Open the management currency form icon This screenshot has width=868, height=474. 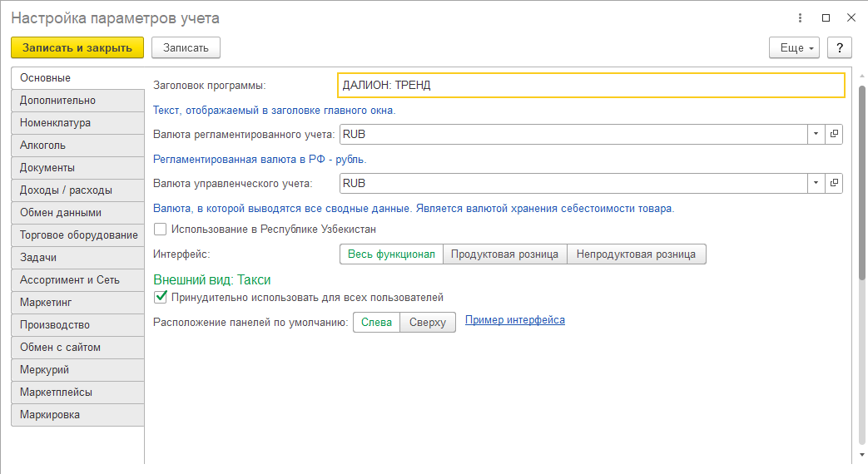pos(834,183)
